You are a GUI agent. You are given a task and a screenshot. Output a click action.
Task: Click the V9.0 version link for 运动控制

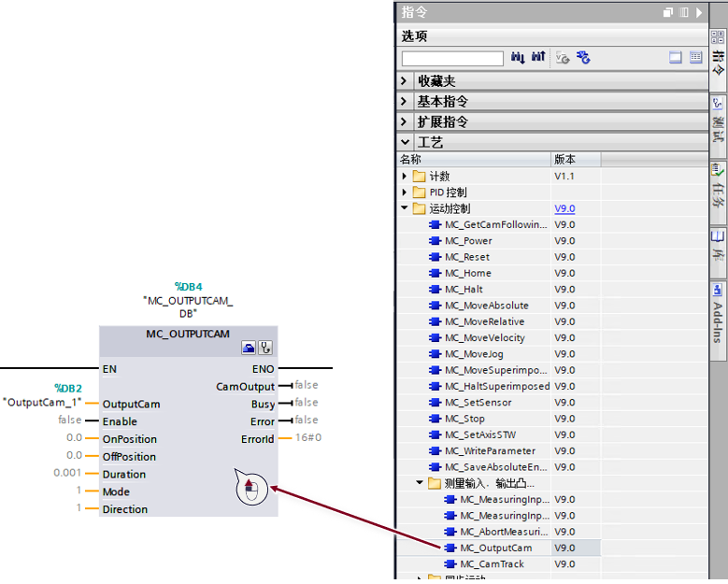pos(564,209)
